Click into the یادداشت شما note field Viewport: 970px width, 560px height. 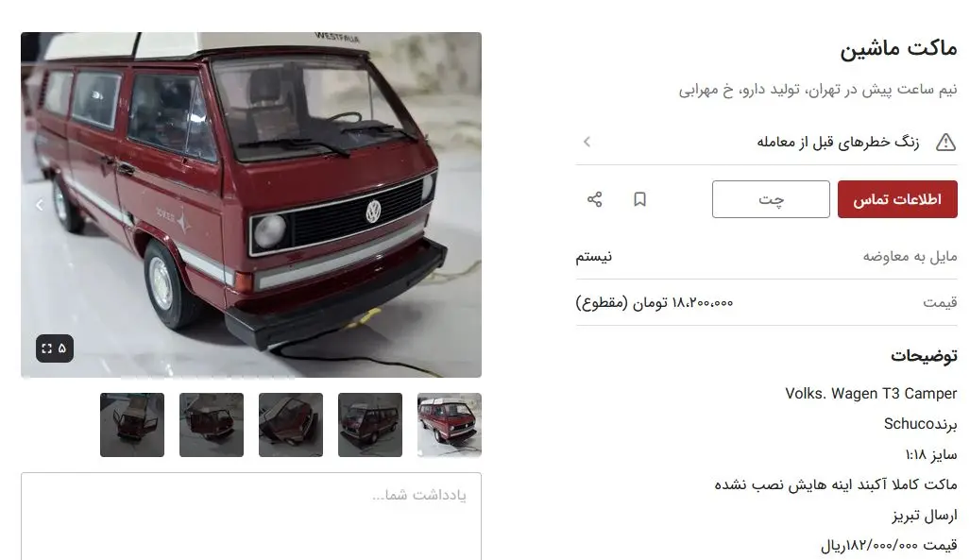pos(251,517)
